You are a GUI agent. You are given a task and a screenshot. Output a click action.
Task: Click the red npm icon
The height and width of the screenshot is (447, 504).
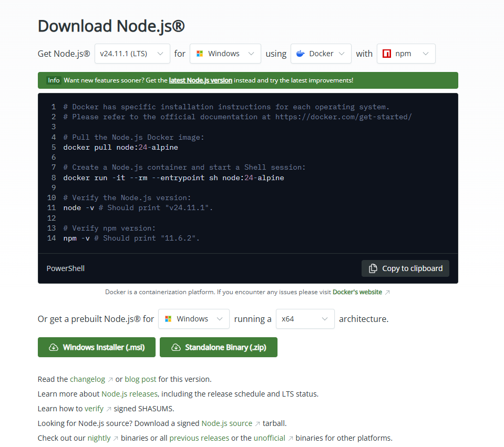(387, 53)
